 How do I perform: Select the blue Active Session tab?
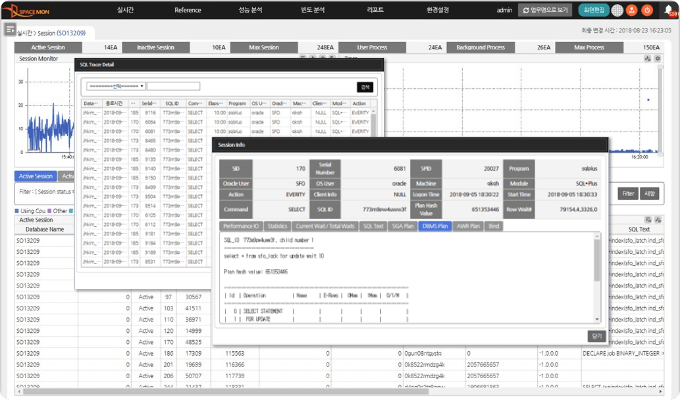click(36, 176)
